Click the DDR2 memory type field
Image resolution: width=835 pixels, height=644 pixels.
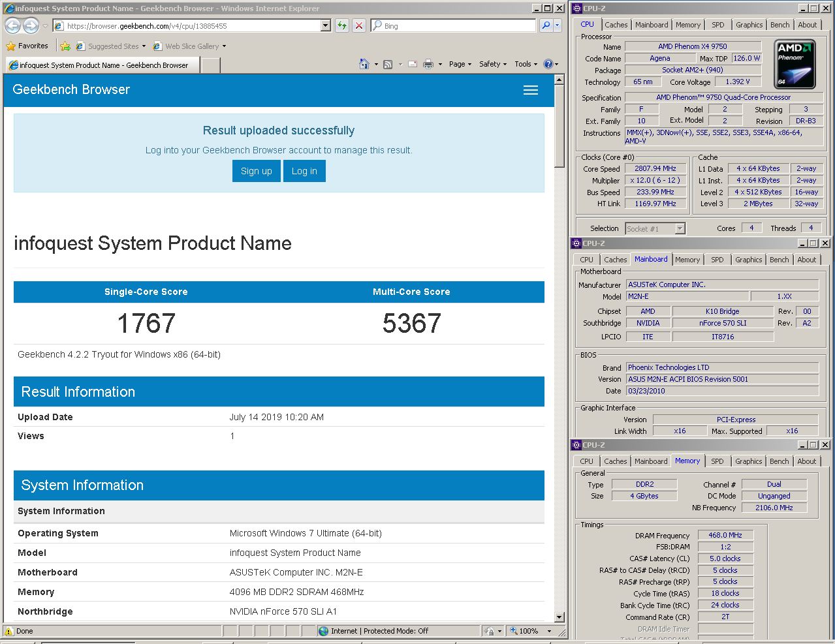click(x=644, y=484)
